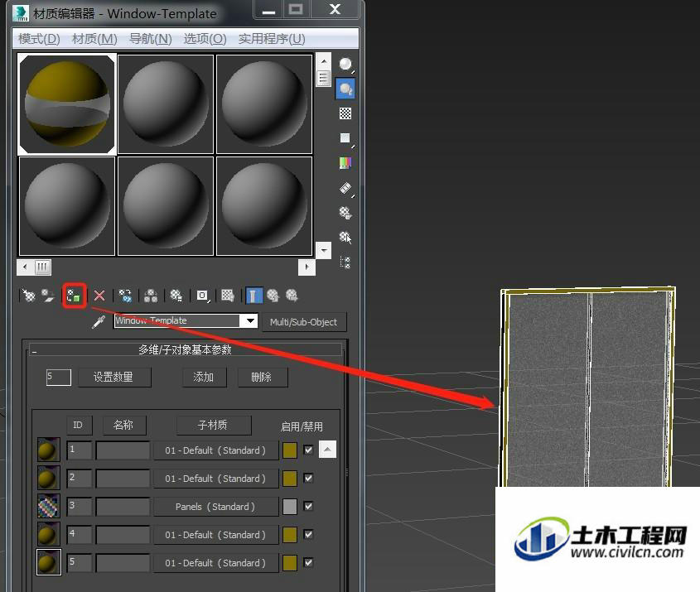Open Panels (Standard) sub-material button
Image resolution: width=700 pixels, height=592 pixels.
[x=215, y=507]
